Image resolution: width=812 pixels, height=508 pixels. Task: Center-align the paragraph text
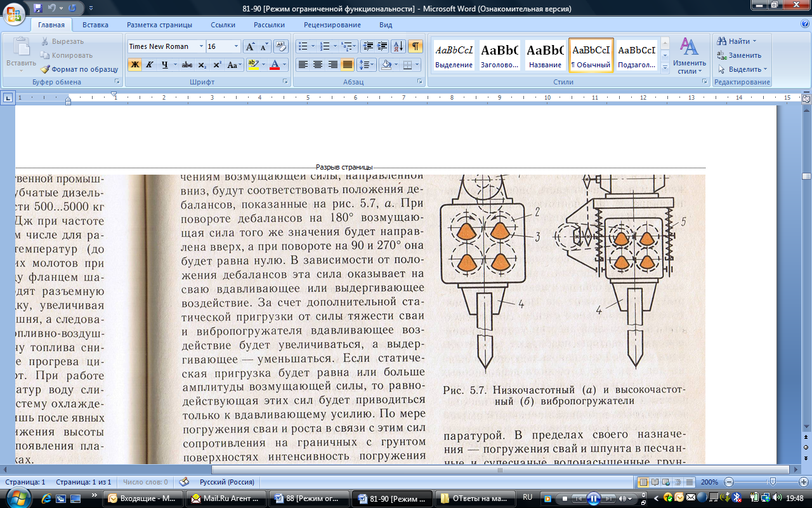coord(318,65)
